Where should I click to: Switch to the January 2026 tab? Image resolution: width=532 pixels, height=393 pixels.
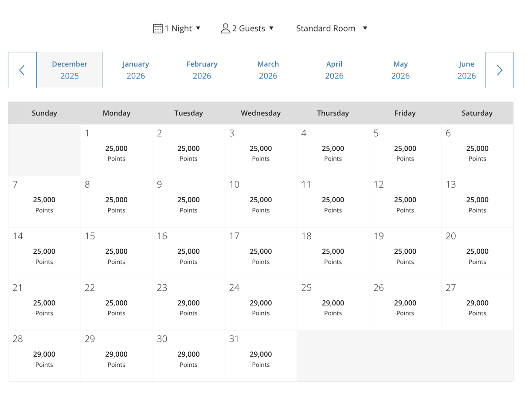136,70
